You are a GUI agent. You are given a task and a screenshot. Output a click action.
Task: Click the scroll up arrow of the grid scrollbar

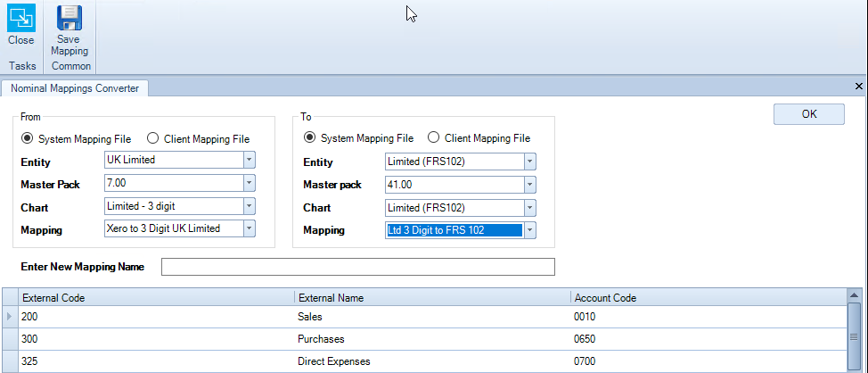pyautogui.click(x=854, y=295)
